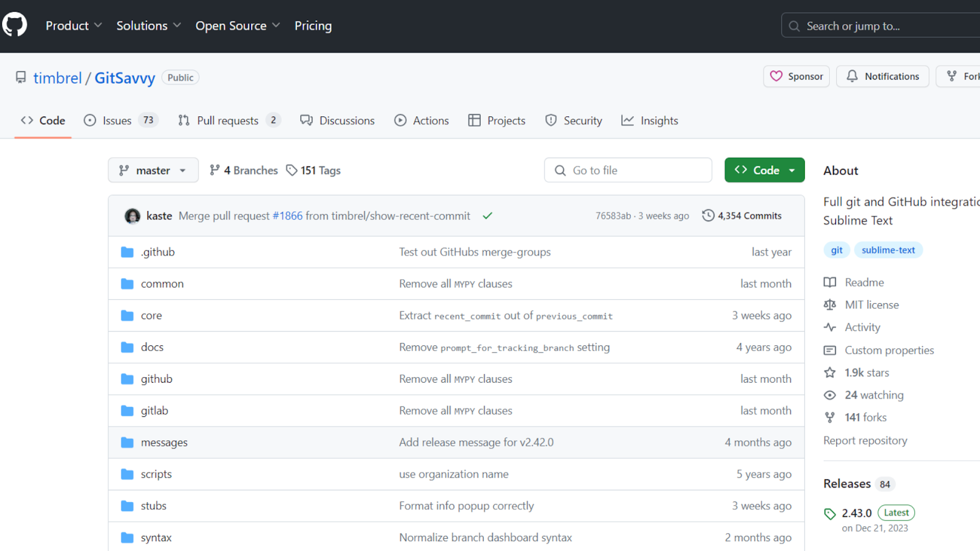Open pull request #1866 link
980x551 pixels.
pos(287,216)
